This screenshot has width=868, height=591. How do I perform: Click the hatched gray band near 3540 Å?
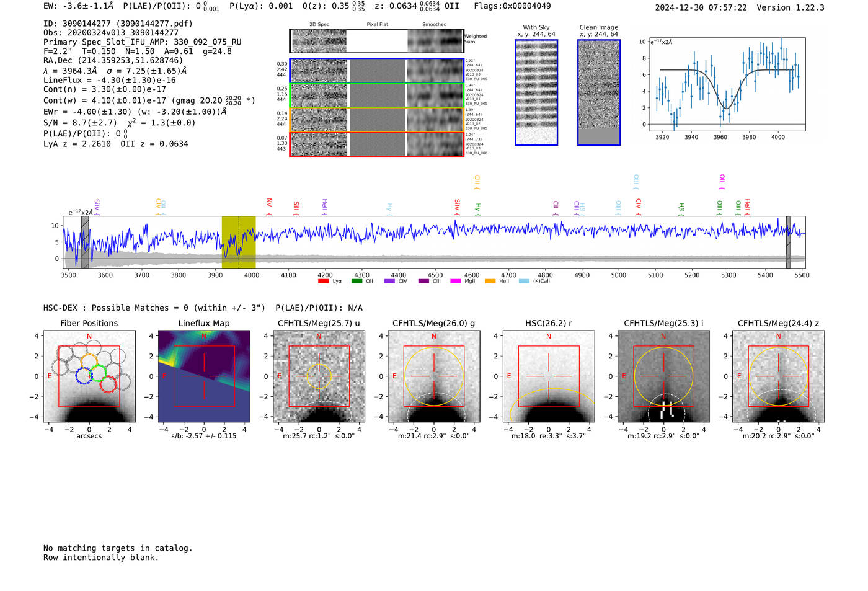85,242
